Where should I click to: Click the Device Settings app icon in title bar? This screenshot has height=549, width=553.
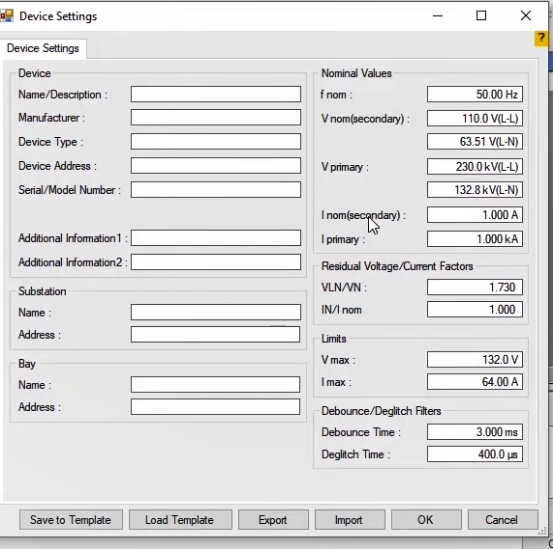click(7, 16)
